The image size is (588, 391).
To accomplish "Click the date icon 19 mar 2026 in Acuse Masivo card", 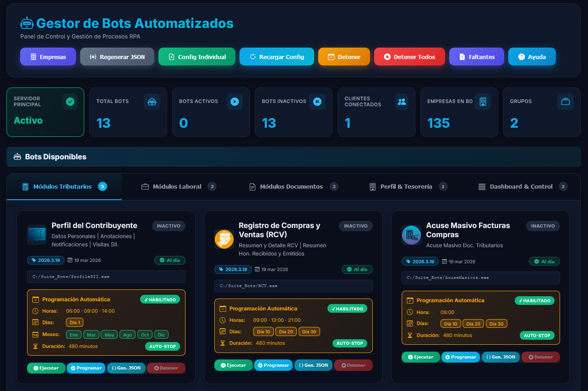I will point(444,261).
